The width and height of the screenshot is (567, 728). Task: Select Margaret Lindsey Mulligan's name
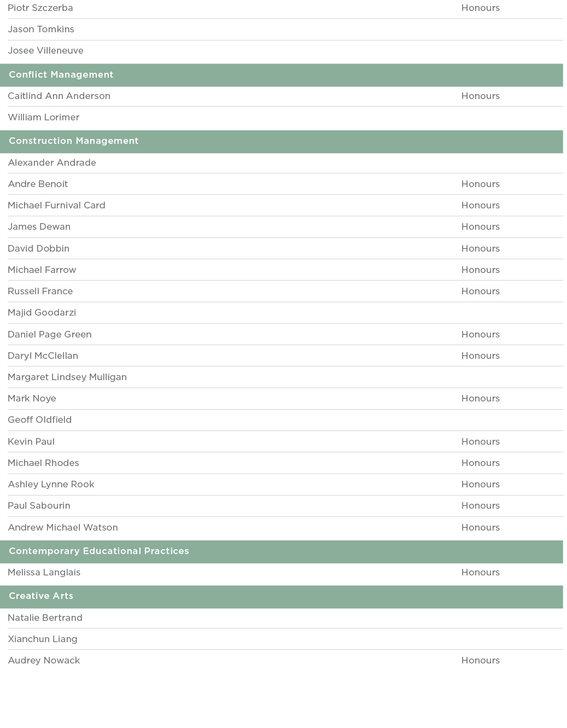pyautogui.click(x=67, y=377)
